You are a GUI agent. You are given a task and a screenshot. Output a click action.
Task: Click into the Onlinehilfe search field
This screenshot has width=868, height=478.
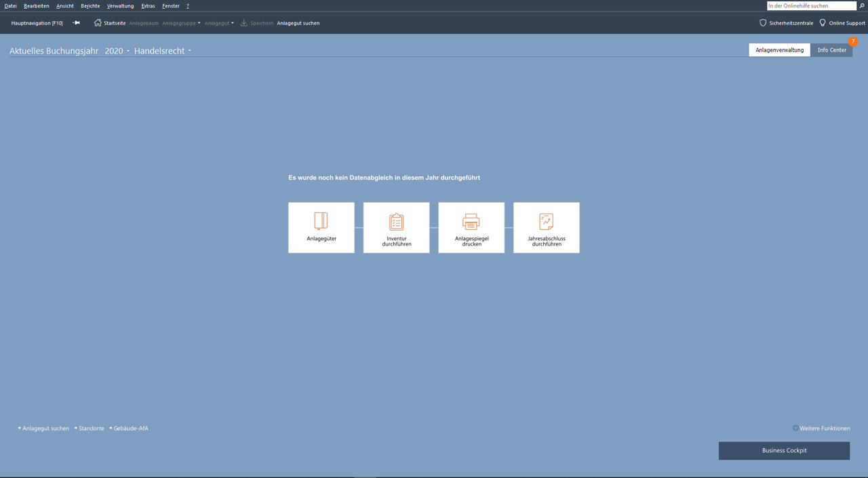point(811,5)
